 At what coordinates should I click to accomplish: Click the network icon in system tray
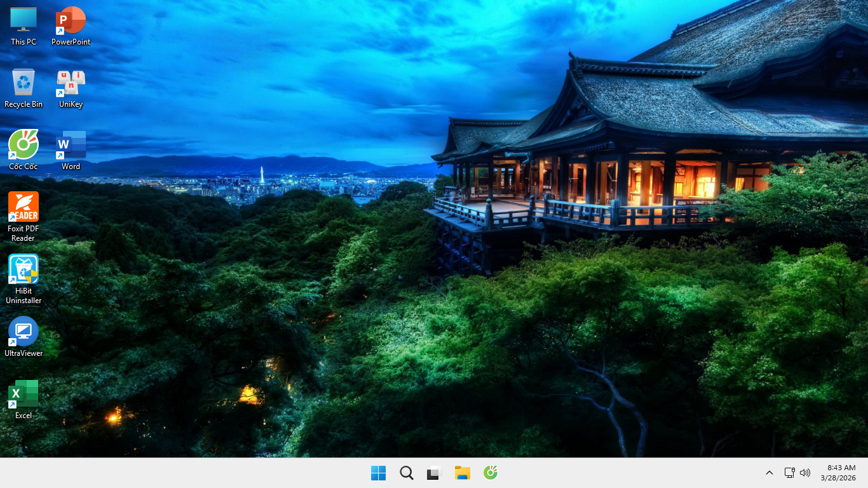[789, 473]
